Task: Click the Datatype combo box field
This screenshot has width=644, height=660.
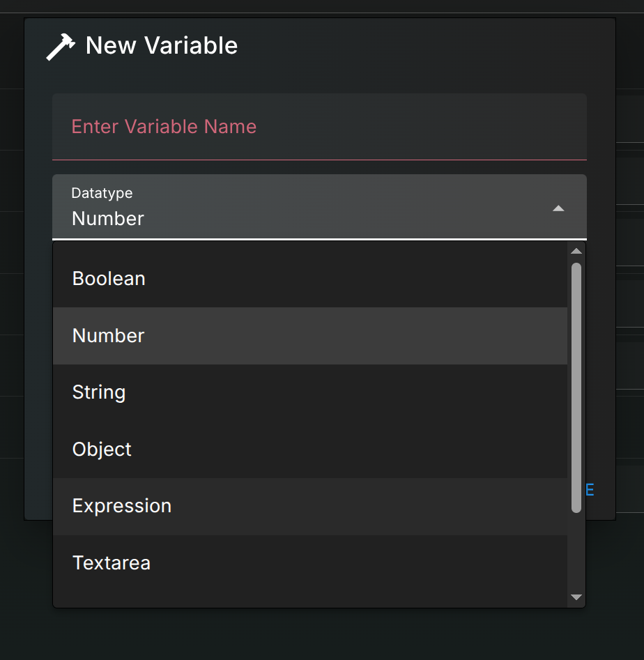Action: pos(307,207)
